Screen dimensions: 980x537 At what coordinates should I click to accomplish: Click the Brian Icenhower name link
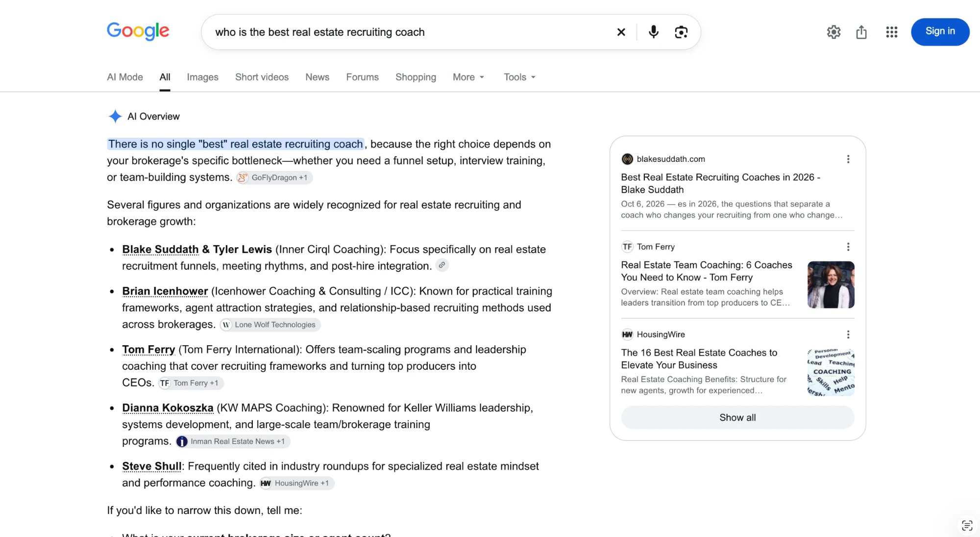pyautogui.click(x=165, y=291)
